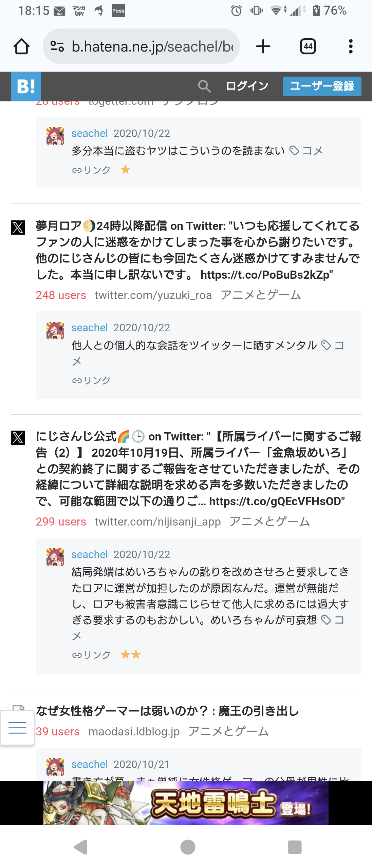Click the ログイン link
372x868 pixels.
pyautogui.click(x=247, y=86)
